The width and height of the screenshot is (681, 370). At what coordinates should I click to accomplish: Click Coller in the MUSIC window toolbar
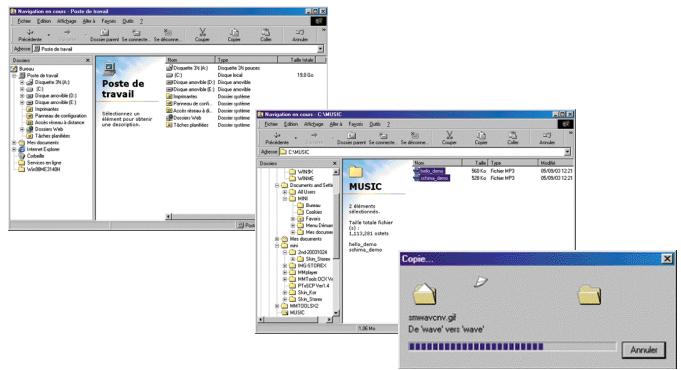pyautogui.click(x=513, y=138)
